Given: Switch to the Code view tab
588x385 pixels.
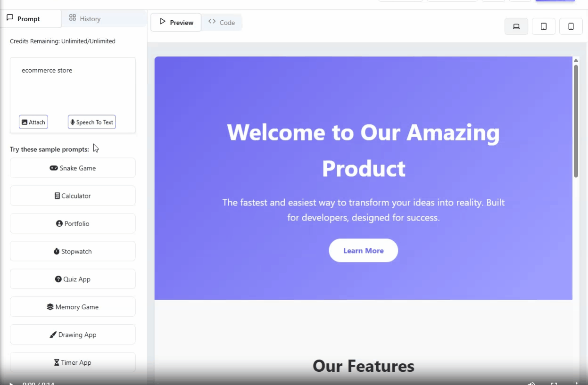Looking at the screenshot, I should click(x=222, y=23).
